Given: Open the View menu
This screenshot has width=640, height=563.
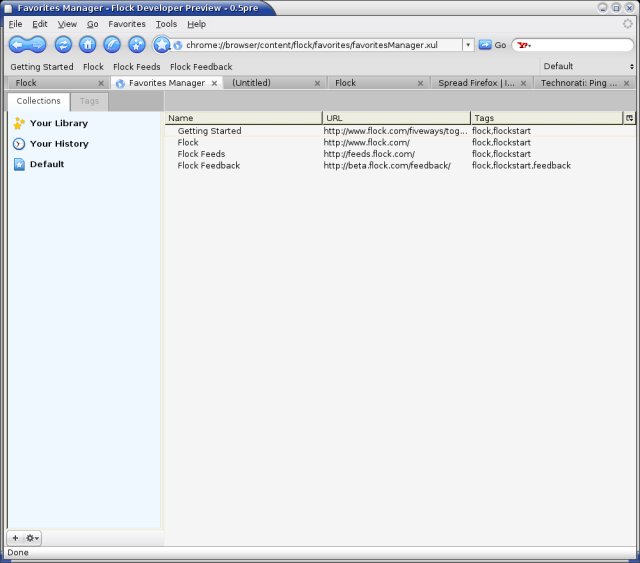Looking at the screenshot, I should click(67, 24).
